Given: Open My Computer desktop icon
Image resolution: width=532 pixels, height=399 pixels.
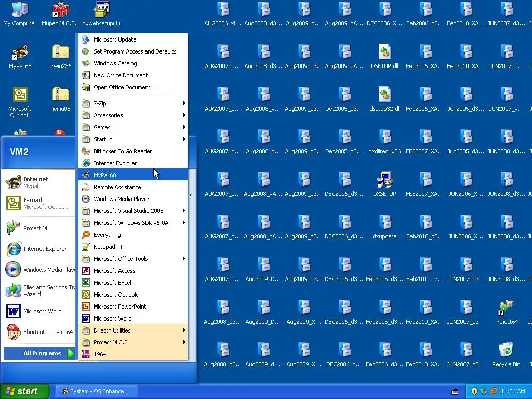Looking at the screenshot, I should click(x=20, y=14).
